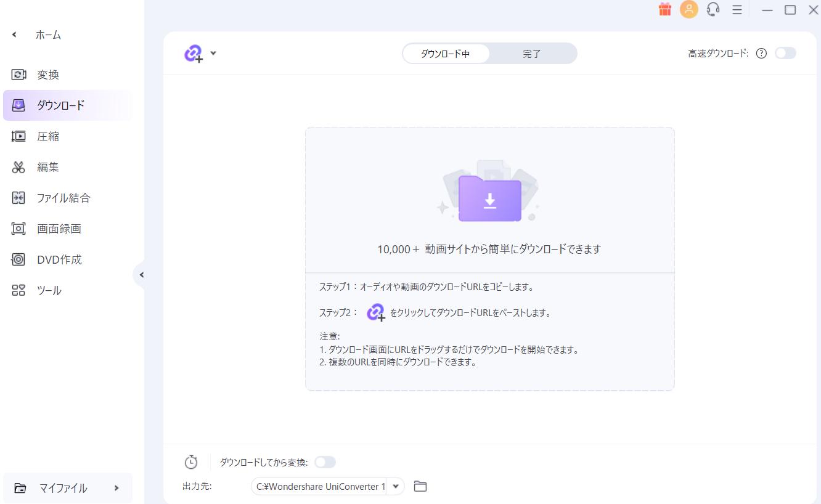Collapse the sidebar with the arrow handle
Screen dimensions: 821x504
click(x=141, y=275)
